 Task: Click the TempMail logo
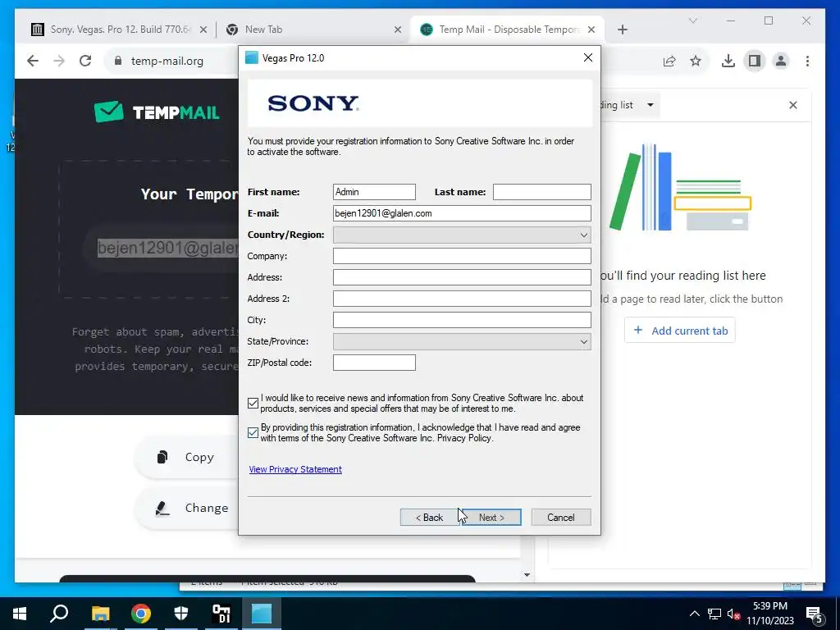tap(157, 112)
